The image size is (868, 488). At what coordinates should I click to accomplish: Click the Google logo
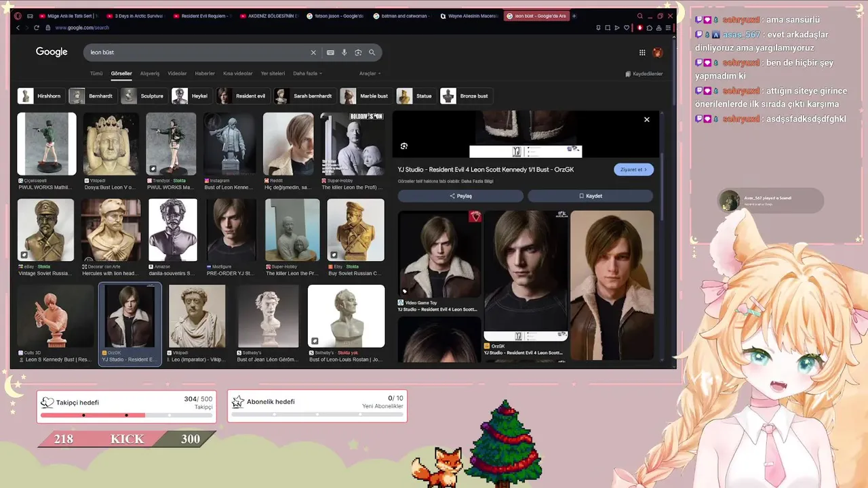[x=52, y=52]
